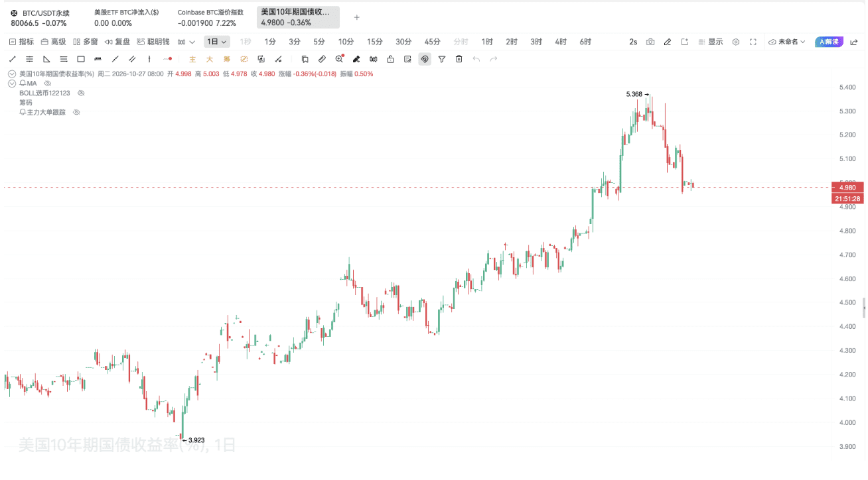Screen dimensions: 868x480
Task: Open the candlestick chart type dropdown
Action: [186, 42]
